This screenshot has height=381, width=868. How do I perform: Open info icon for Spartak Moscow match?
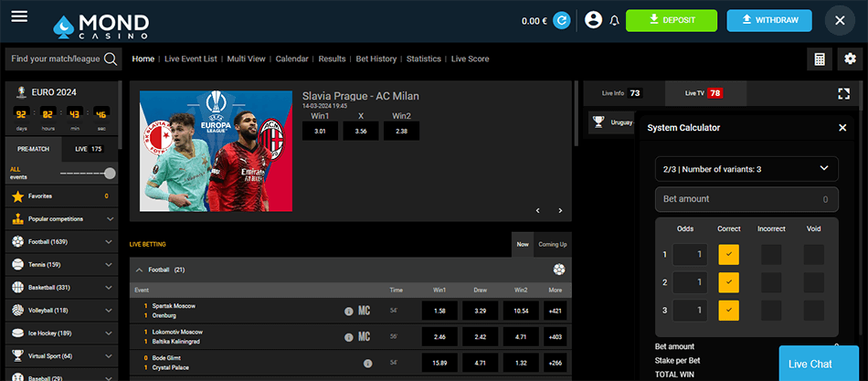(x=349, y=312)
